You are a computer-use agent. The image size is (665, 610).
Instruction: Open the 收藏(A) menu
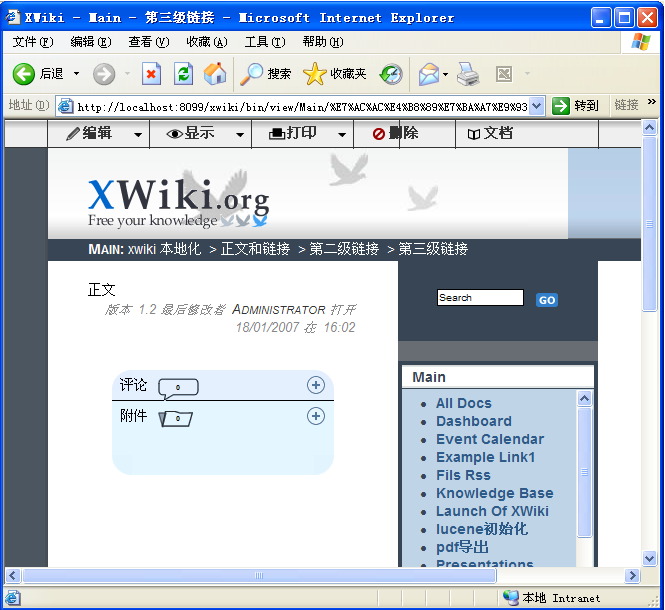(207, 42)
